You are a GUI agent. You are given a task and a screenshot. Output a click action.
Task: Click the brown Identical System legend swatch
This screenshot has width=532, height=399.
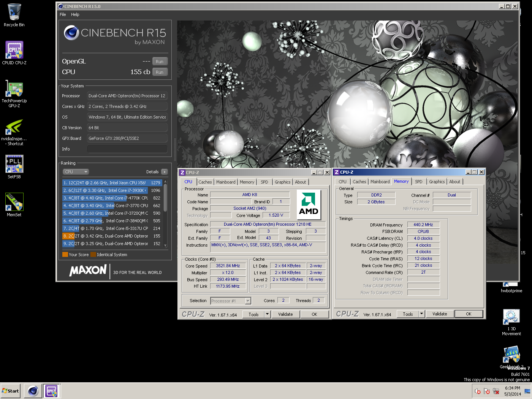point(93,255)
